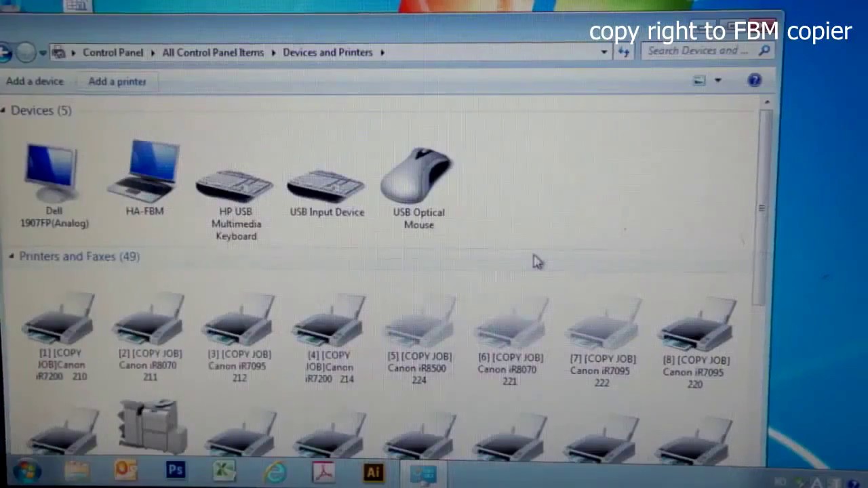868x488 pixels.
Task: Open the recent pages dropdown next to nav arrows
Action: [x=43, y=52]
